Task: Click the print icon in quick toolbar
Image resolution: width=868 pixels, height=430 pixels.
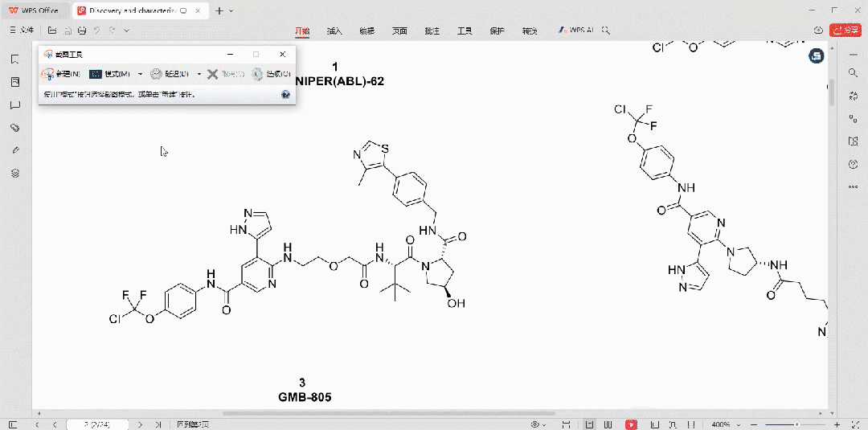Action: [82, 31]
